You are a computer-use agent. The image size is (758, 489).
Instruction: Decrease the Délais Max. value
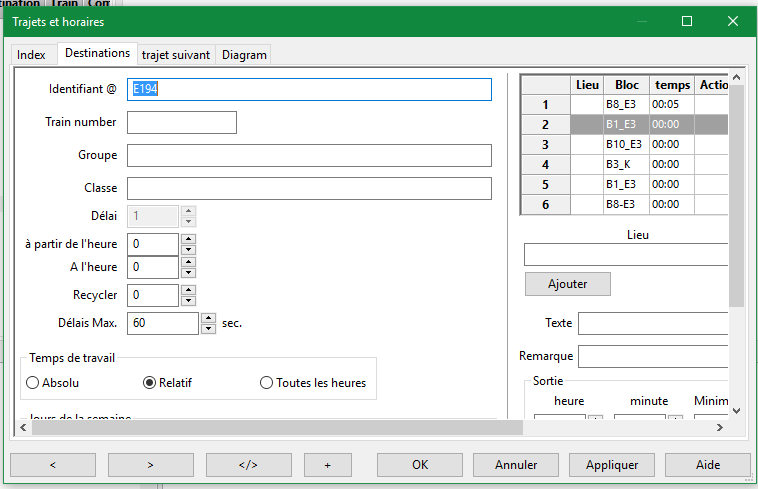coord(208,328)
